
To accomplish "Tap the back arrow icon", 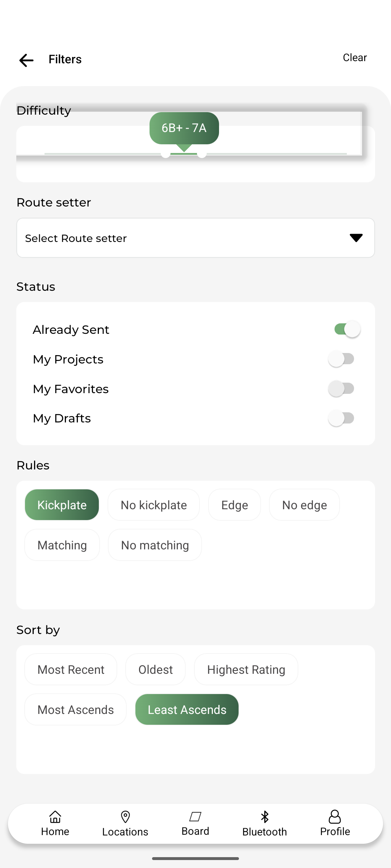I will pos(26,60).
